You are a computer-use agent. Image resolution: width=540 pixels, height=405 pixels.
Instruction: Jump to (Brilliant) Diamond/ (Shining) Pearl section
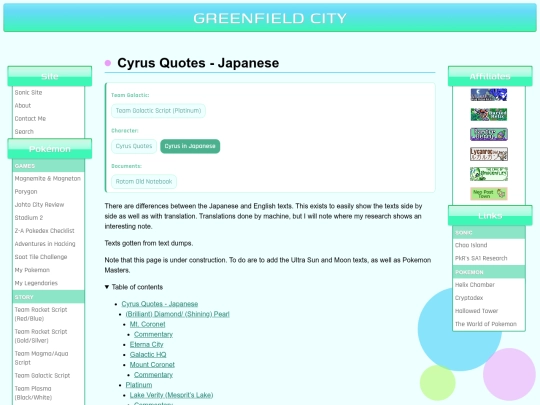[x=177, y=314]
